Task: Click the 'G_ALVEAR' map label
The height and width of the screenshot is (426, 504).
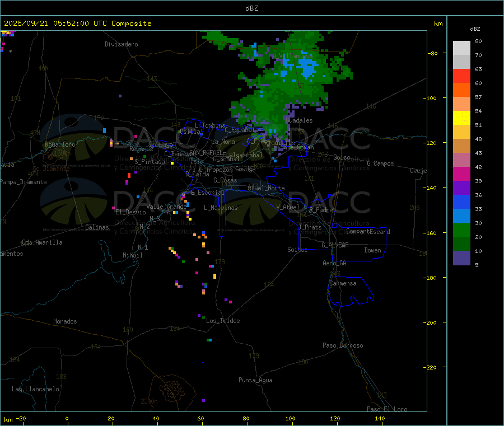Action: (x=335, y=245)
